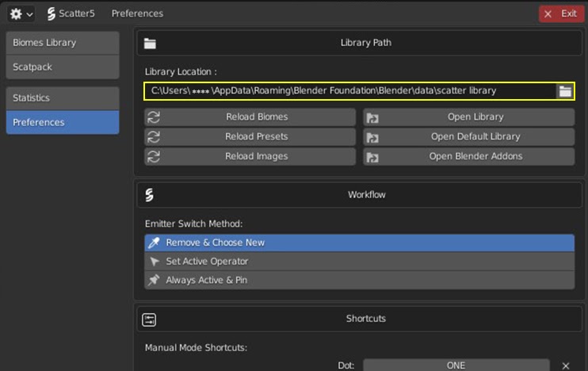Click the eyedropper icon on Remove & Choose New
The width and height of the screenshot is (588, 371).
click(154, 243)
